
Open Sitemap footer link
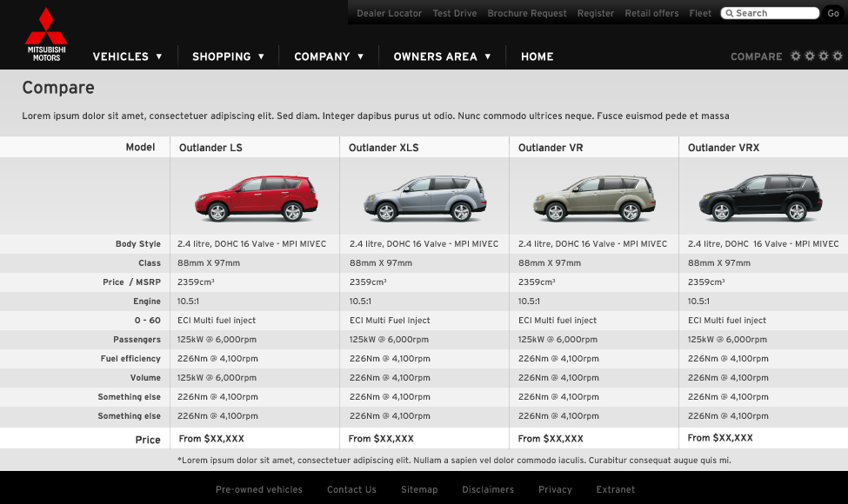click(x=419, y=489)
